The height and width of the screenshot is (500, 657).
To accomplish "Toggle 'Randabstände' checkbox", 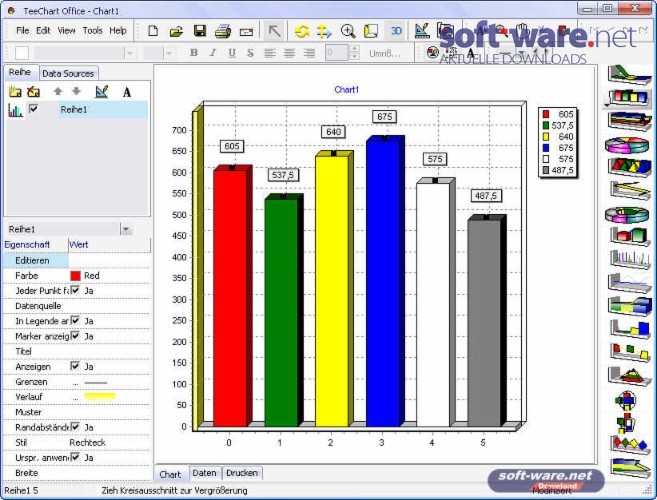I will pyautogui.click(x=75, y=427).
